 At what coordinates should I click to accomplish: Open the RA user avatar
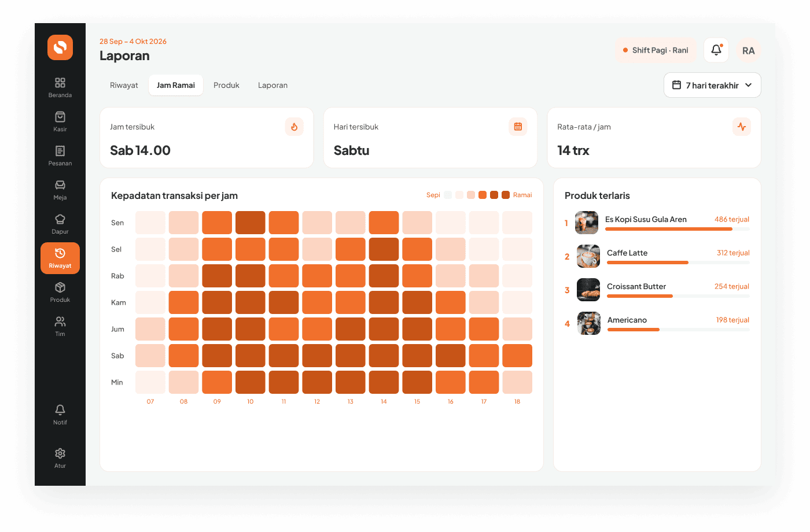(748, 50)
